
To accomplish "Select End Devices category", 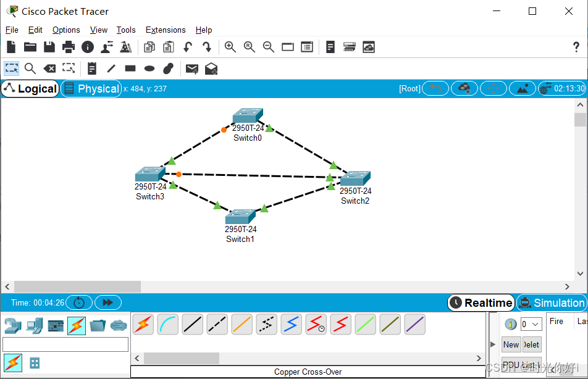I will click(x=34, y=325).
